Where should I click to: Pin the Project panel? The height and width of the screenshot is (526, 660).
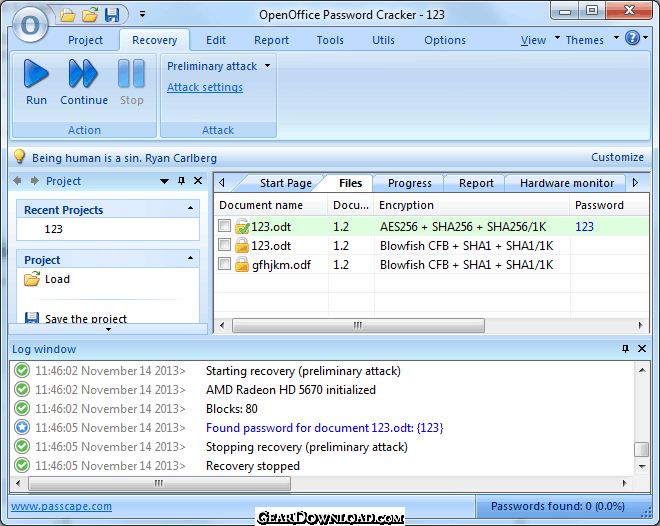[x=181, y=181]
